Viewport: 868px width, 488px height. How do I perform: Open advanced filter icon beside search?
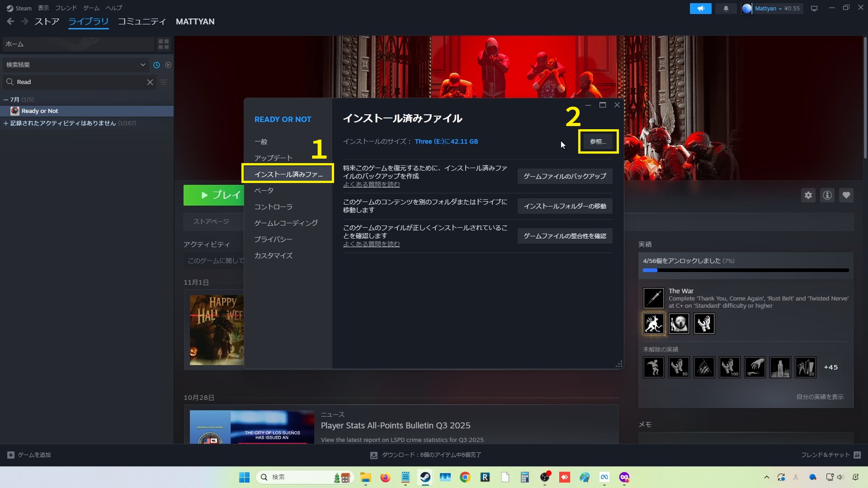(164, 82)
